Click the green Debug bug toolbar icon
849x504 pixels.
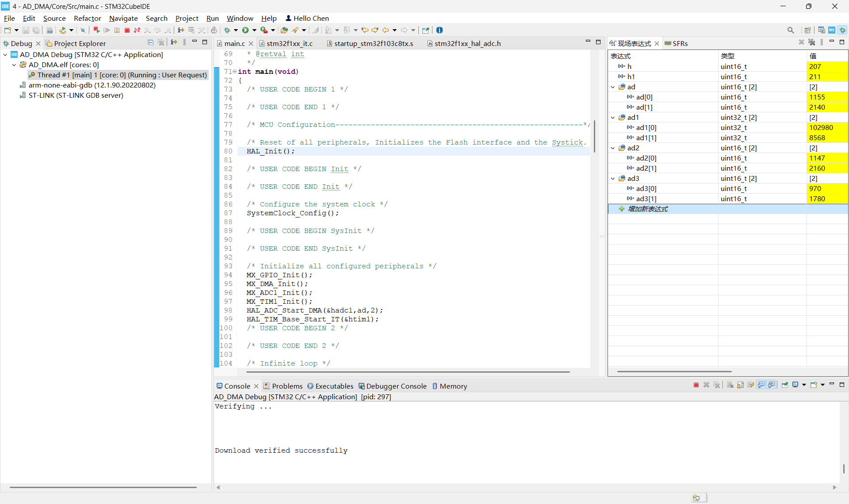(227, 30)
